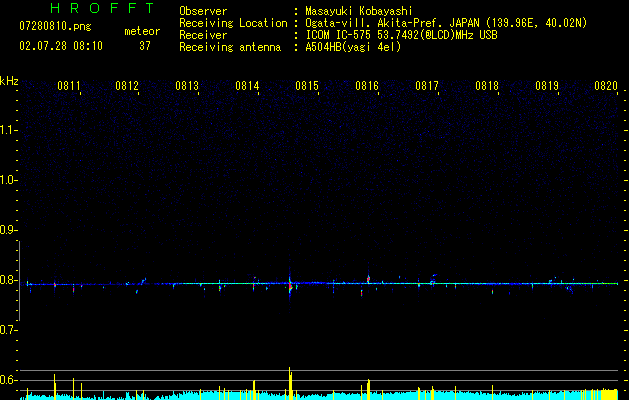Image resolution: width=629 pixels, height=400 pixels.
Task: Click the Receiving Location label
Action: pos(233,23)
